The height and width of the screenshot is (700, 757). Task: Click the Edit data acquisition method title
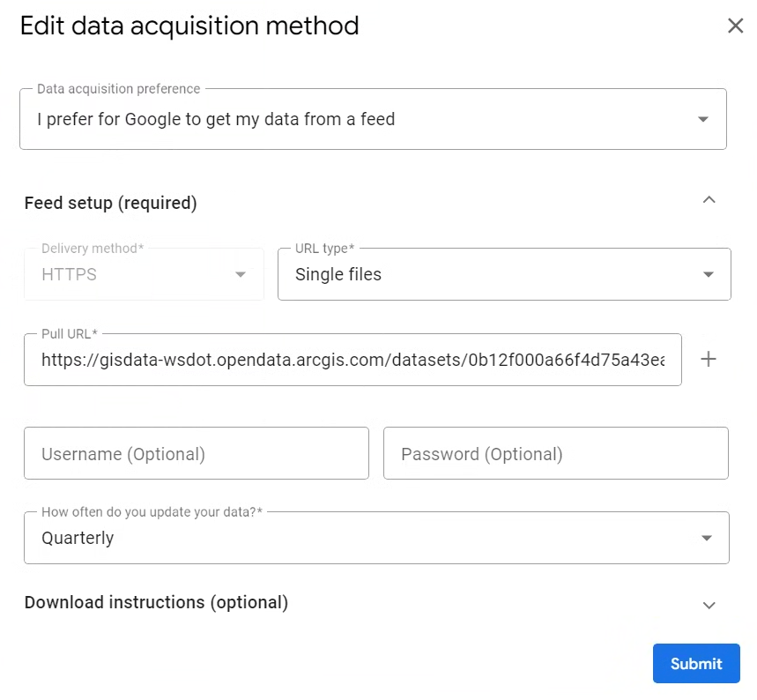pyautogui.click(x=189, y=26)
